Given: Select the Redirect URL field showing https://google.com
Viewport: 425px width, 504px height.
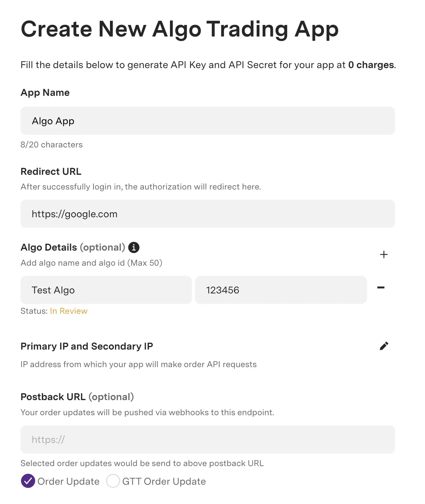Looking at the screenshot, I should coord(208,214).
